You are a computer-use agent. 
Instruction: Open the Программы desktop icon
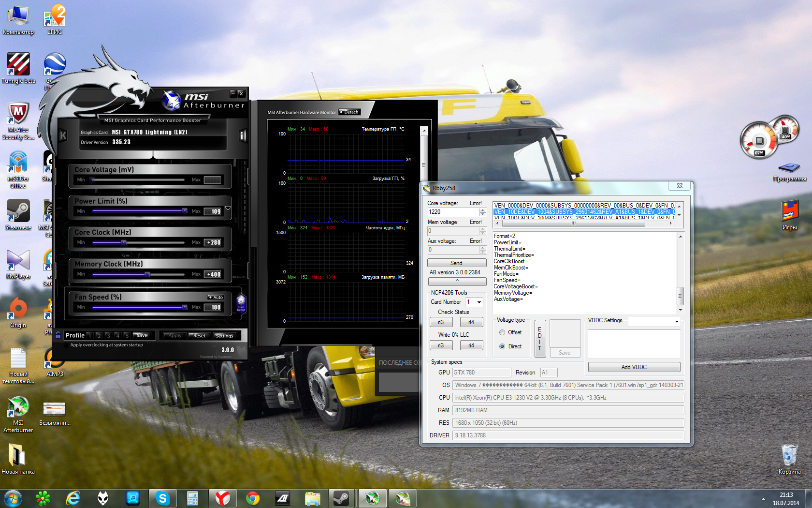pos(789,172)
